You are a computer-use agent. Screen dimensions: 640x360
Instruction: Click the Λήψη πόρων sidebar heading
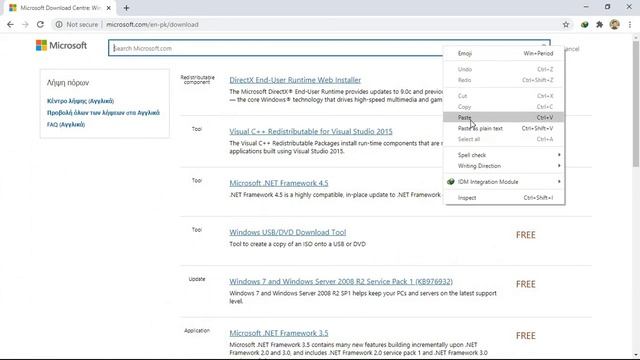point(68,82)
